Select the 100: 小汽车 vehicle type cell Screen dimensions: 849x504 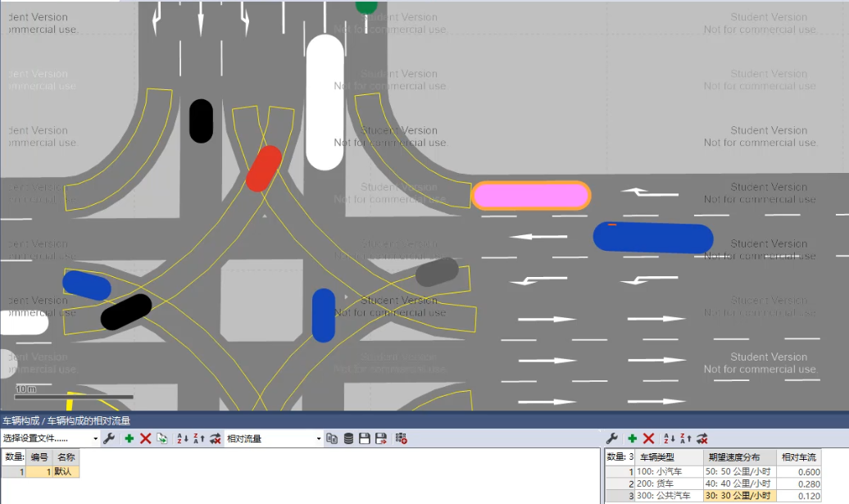click(x=669, y=471)
